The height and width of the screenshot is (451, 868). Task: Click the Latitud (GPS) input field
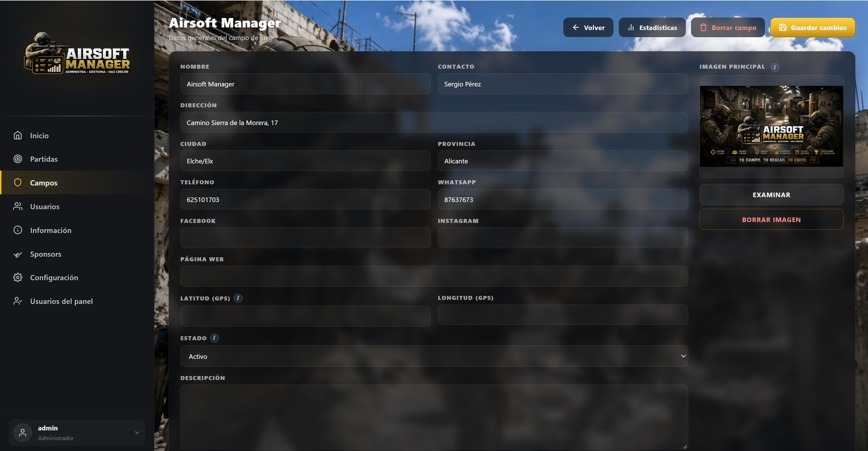pos(305,316)
